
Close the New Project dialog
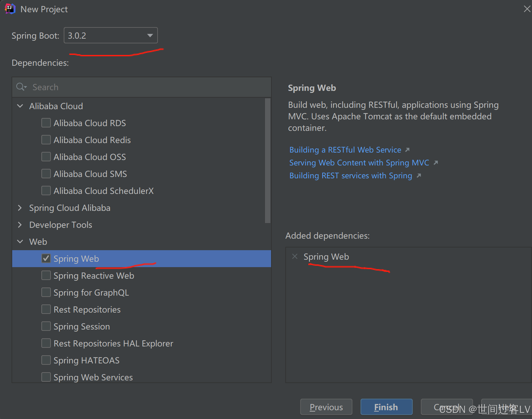coord(527,9)
